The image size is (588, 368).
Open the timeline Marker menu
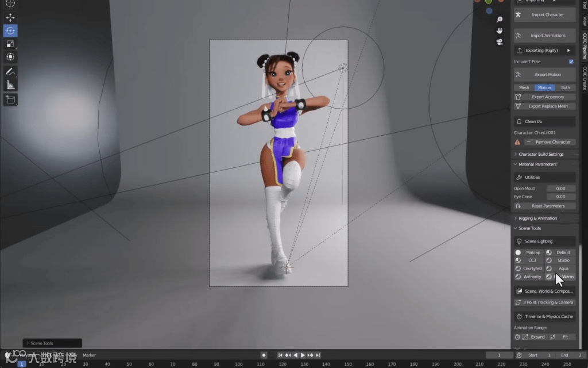click(89, 355)
